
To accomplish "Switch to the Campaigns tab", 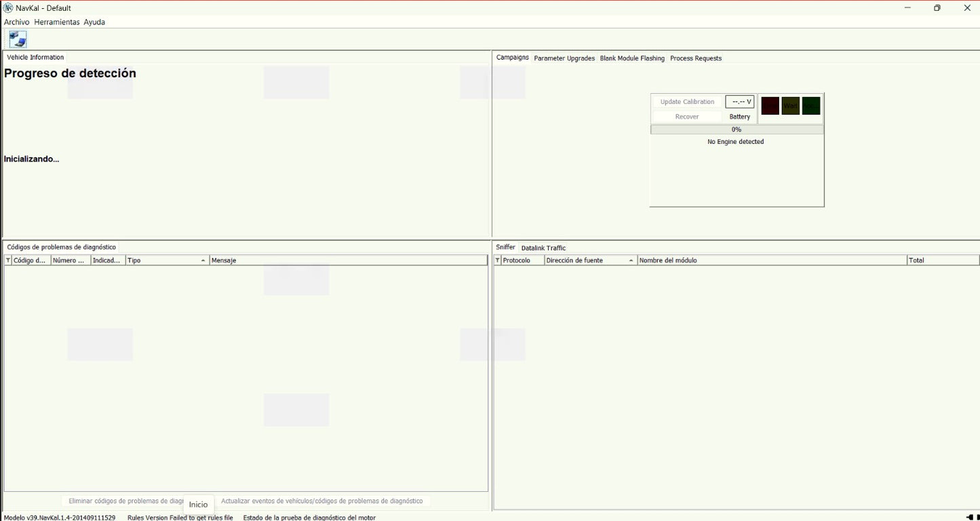I will pos(513,58).
